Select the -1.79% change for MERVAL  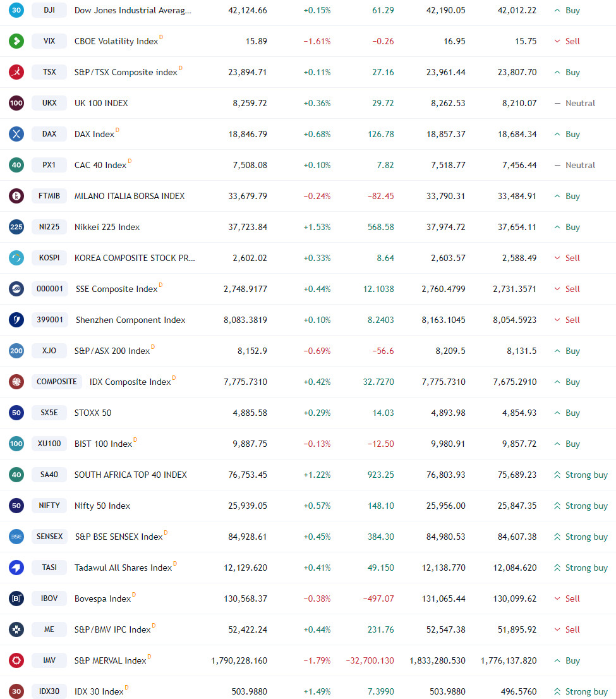pos(317,660)
